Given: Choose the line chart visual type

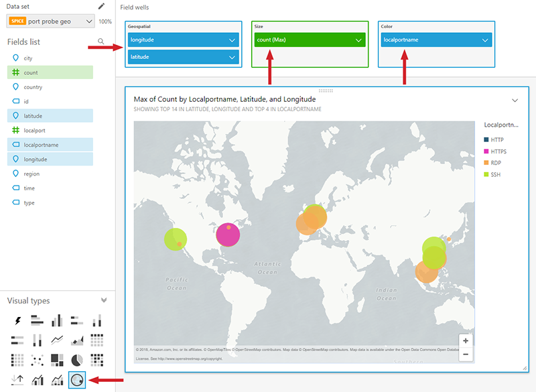Looking at the screenshot, I should click(57, 340).
